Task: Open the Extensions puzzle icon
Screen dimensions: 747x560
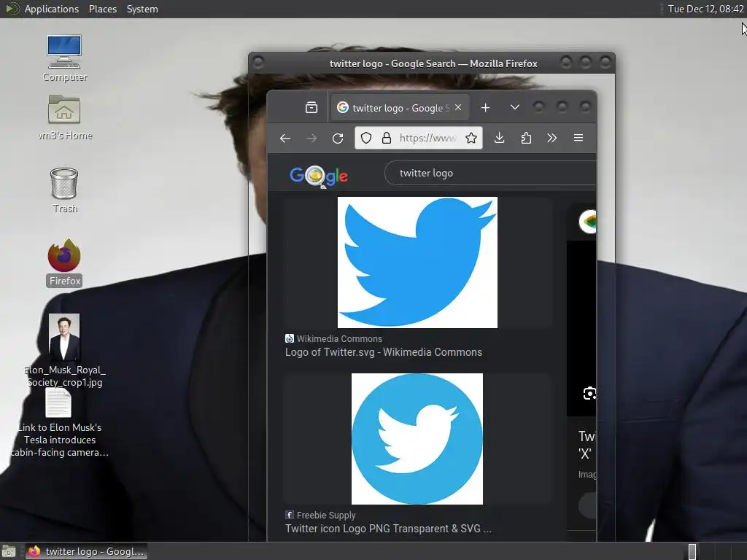Action: click(x=526, y=138)
